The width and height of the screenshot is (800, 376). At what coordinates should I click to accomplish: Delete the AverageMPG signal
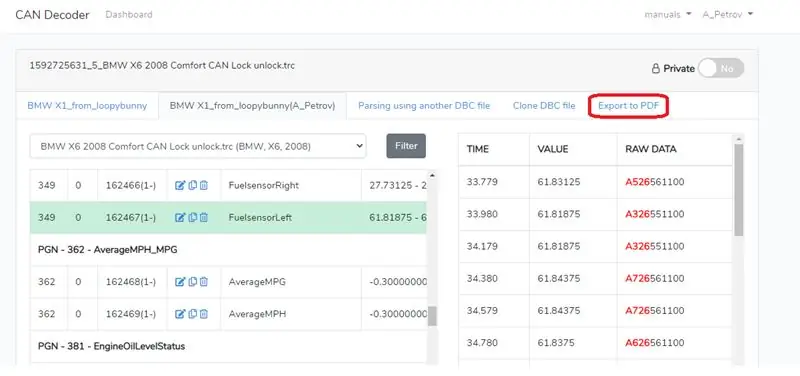click(x=204, y=282)
